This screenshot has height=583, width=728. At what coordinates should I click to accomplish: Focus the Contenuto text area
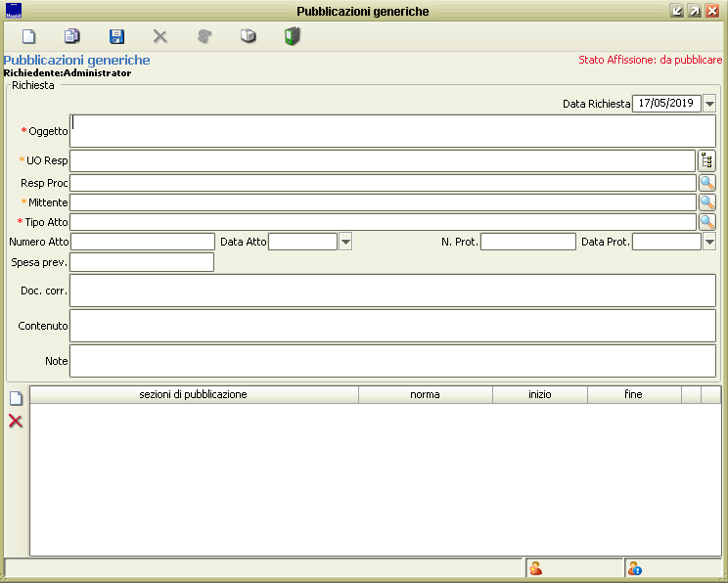392,326
